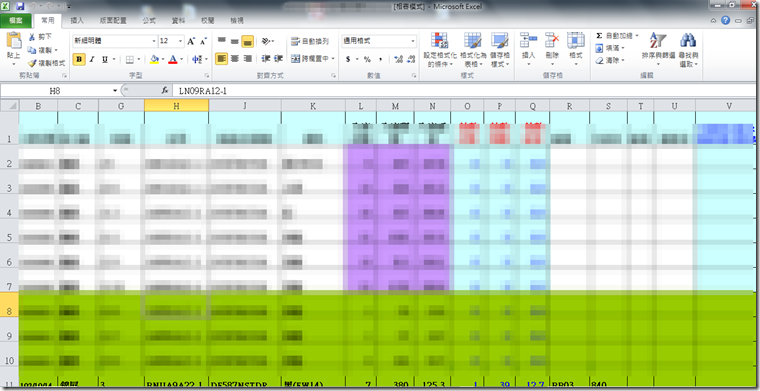
Task: Click the Increase Indent button
Action: (278, 59)
